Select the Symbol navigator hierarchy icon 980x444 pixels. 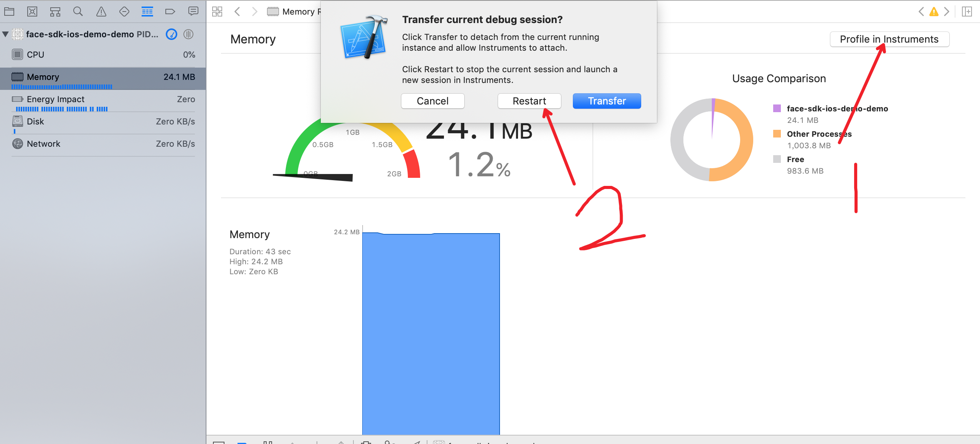point(55,12)
